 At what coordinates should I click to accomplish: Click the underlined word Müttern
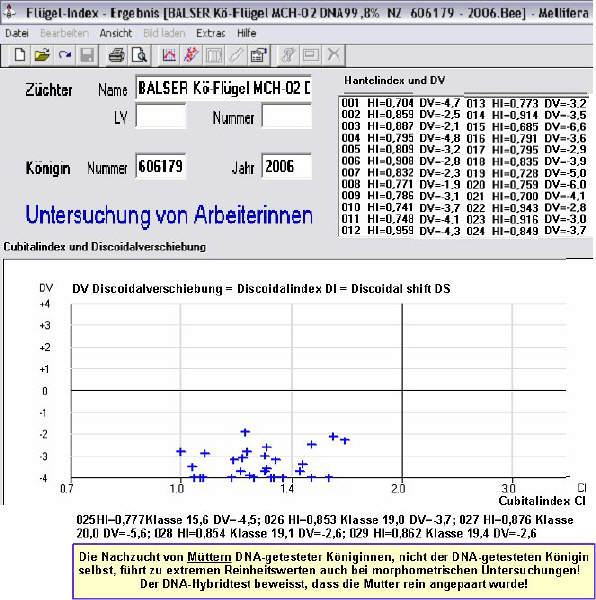(209, 557)
